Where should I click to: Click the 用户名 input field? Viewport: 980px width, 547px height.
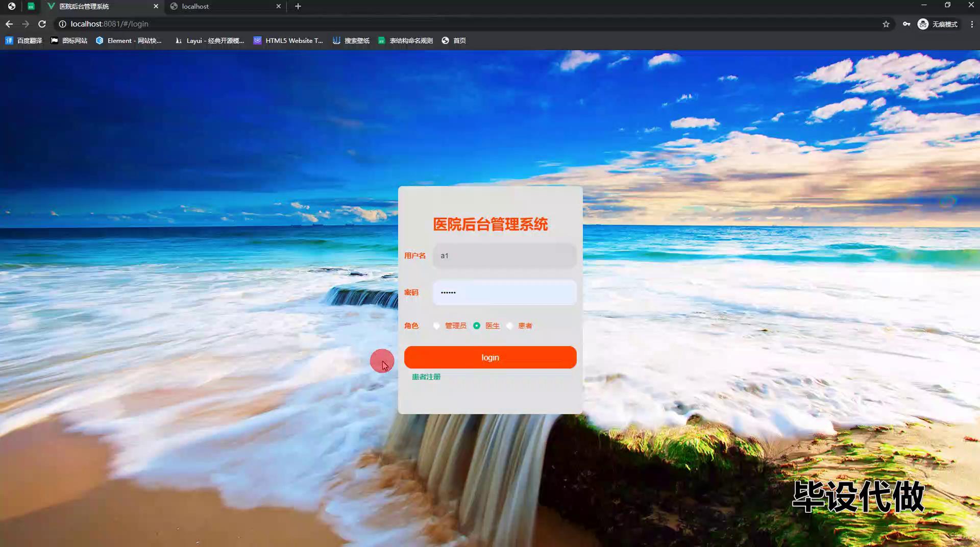504,256
